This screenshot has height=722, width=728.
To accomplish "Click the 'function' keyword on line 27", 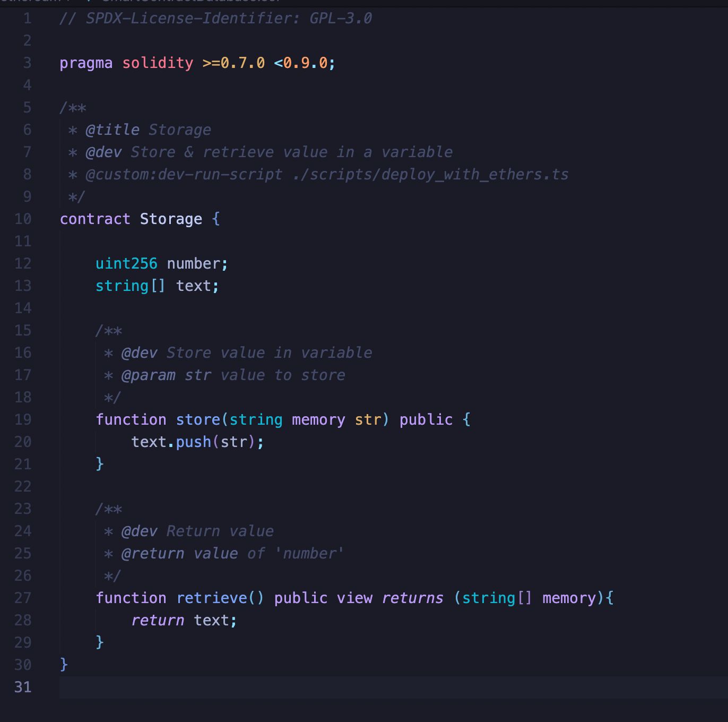I will point(131,598).
